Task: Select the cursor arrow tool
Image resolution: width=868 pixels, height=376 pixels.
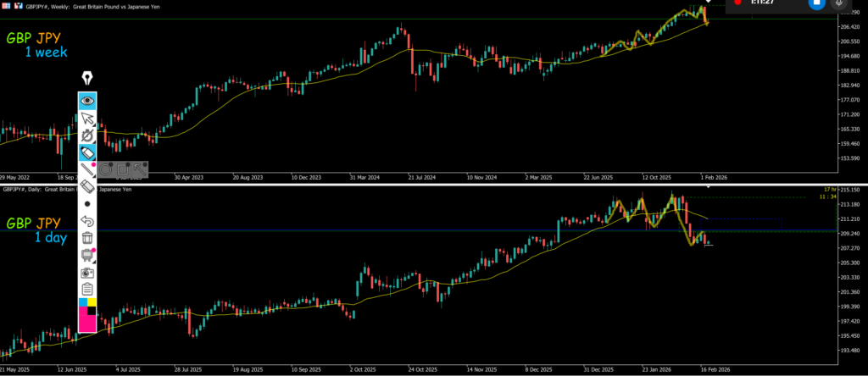Action: (86, 119)
